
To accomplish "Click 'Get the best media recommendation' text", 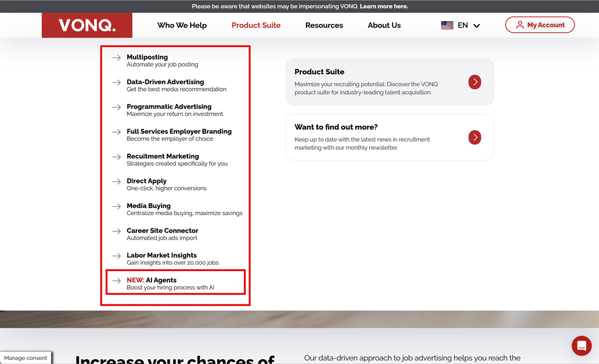I will pos(177,89).
